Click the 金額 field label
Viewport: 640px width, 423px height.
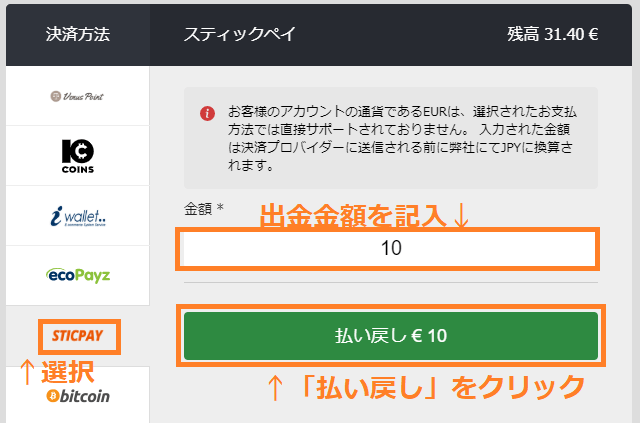(197, 209)
